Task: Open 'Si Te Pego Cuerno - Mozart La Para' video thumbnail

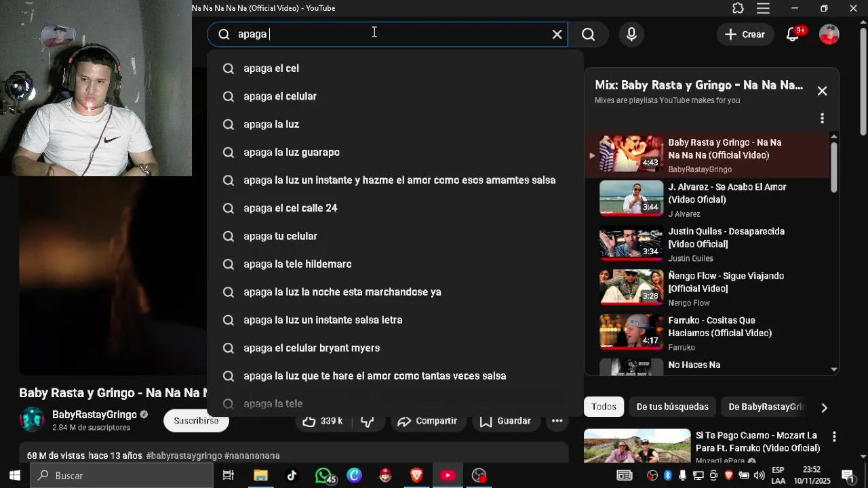Action: [x=637, y=446]
